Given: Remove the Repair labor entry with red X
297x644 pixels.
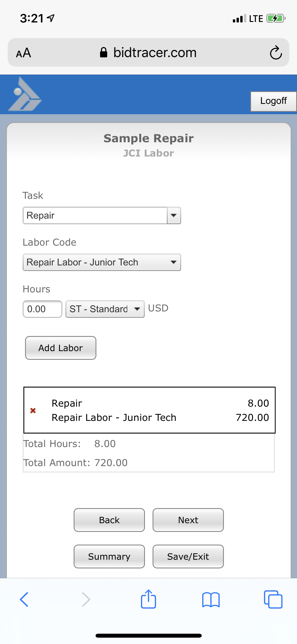Looking at the screenshot, I should coord(33,410).
